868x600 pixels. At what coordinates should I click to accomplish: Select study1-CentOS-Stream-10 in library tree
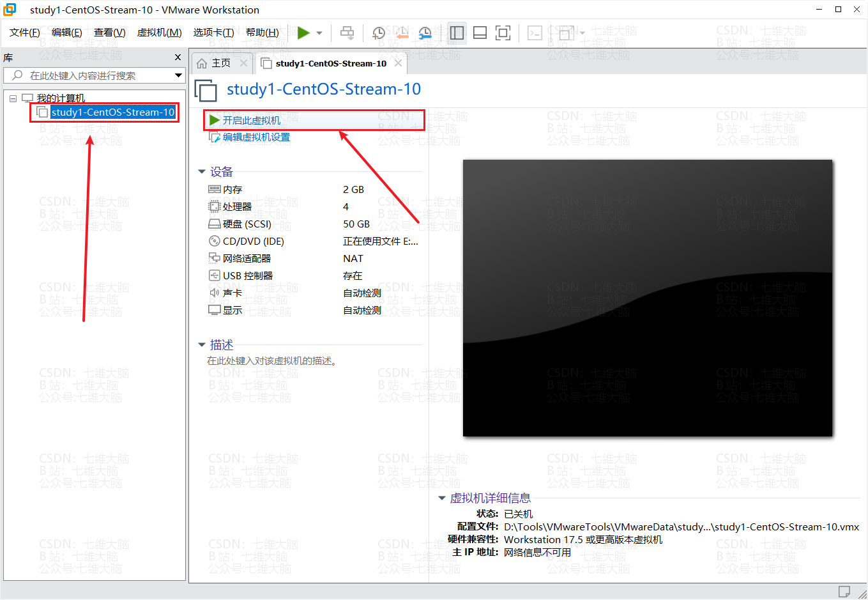click(x=113, y=112)
